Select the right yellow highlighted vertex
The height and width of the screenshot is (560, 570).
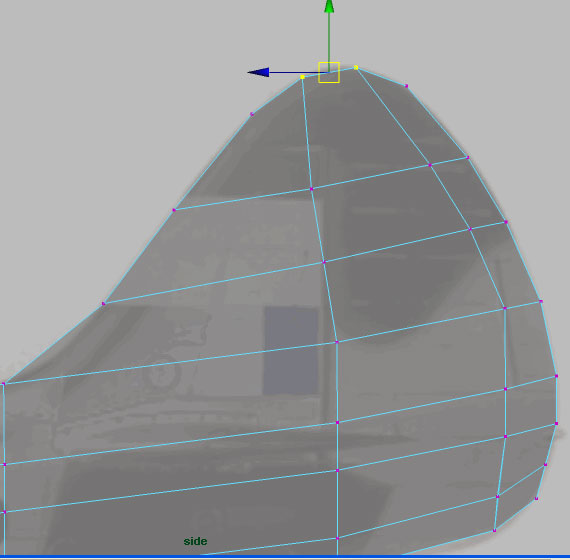356,67
